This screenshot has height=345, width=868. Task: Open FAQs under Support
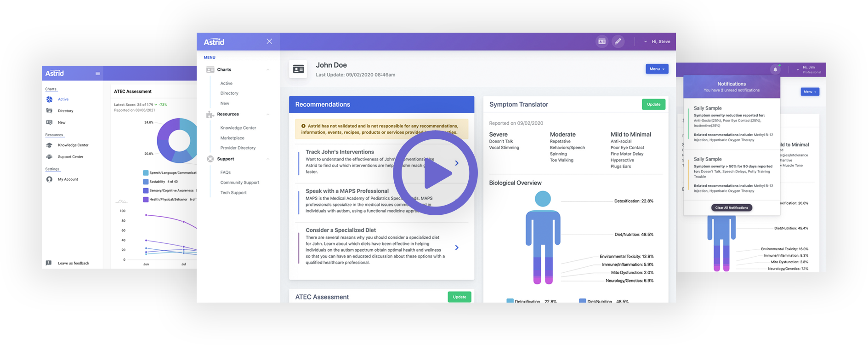225,172
